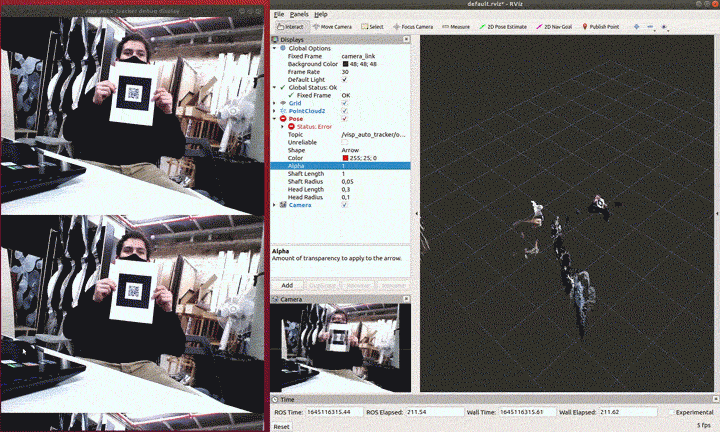This screenshot has height=432, width=720.
Task: Click the Add display button
Action: tap(286, 285)
